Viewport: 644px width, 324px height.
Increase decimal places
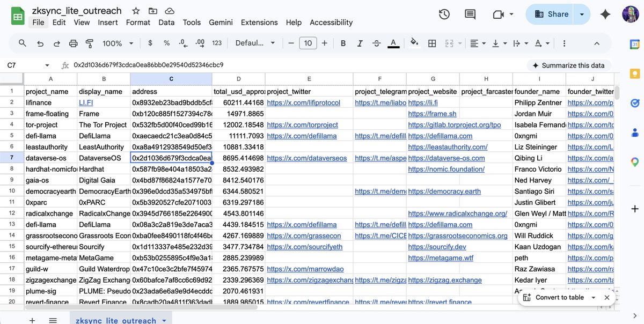(x=200, y=43)
